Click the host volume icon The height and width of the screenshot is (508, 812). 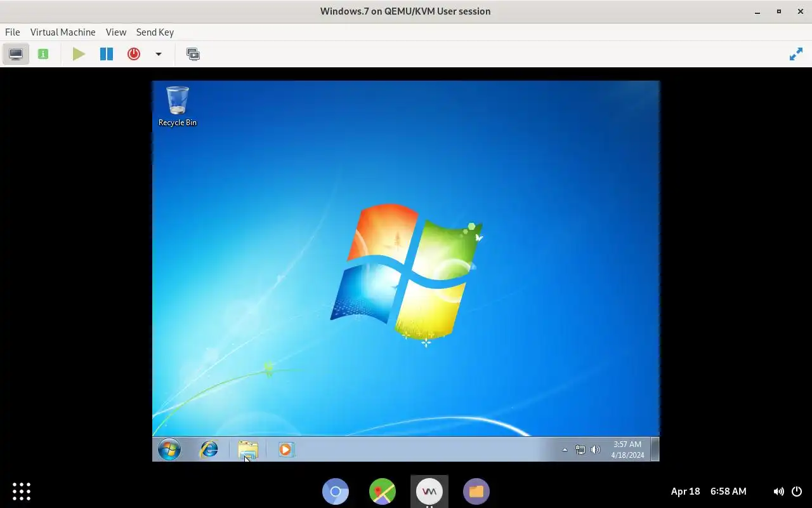click(778, 491)
